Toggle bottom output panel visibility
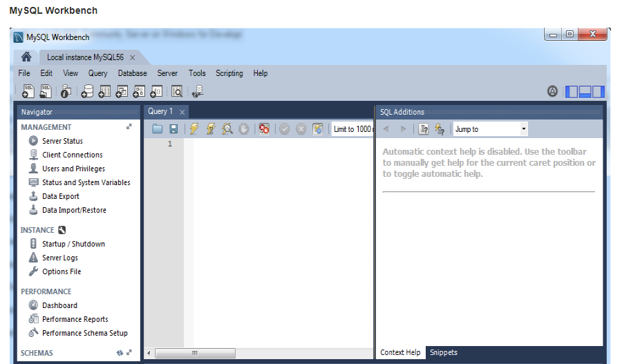The width and height of the screenshot is (631, 364). (x=585, y=92)
